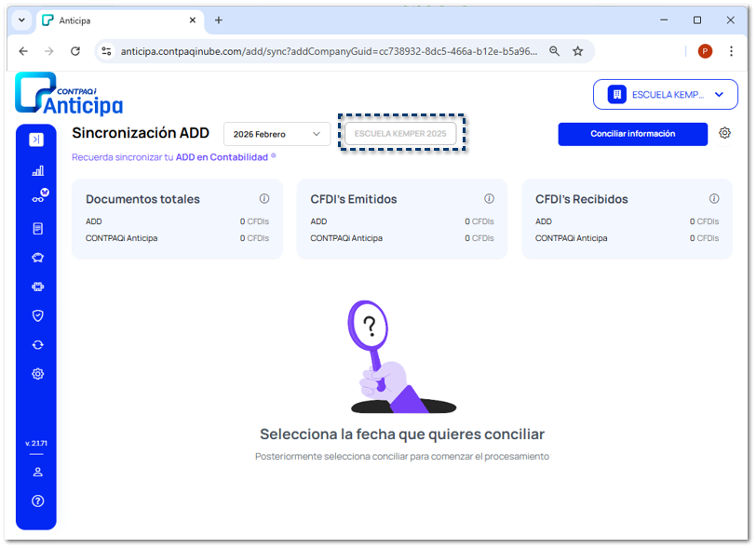Open the tab search chevron in Chrome
The image size is (756, 548).
point(21,20)
